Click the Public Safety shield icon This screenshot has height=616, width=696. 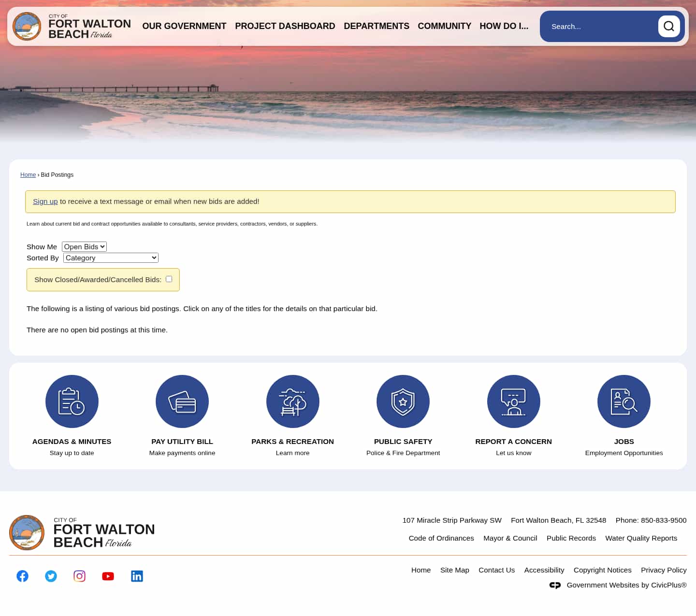tap(403, 401)
